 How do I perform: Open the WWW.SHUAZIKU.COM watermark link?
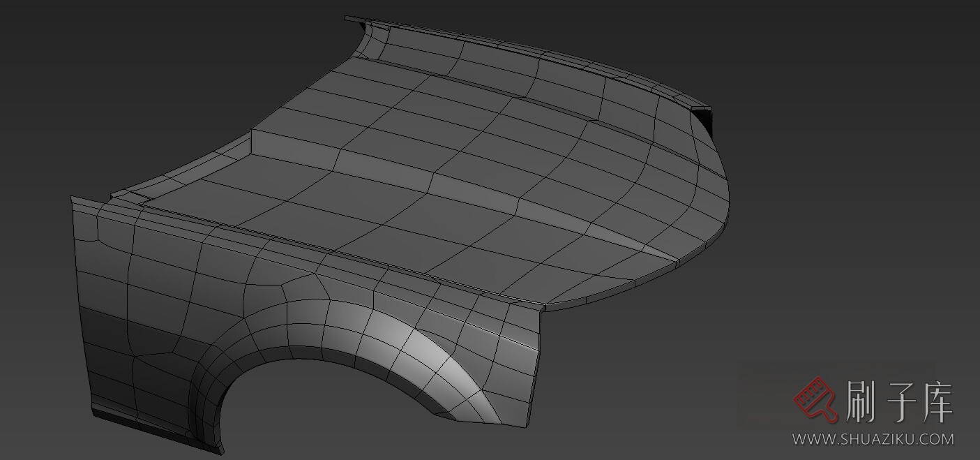click(872, 439)
